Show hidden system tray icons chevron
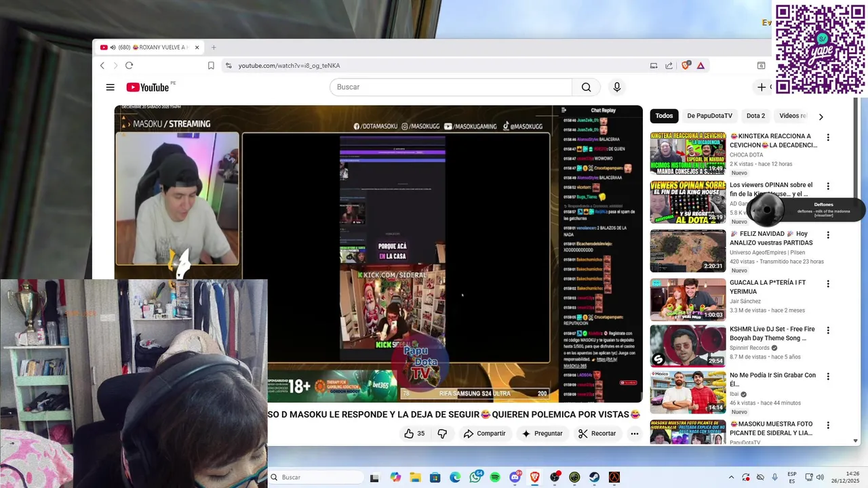This screenshot has height=488, width=868. (731, 477)
